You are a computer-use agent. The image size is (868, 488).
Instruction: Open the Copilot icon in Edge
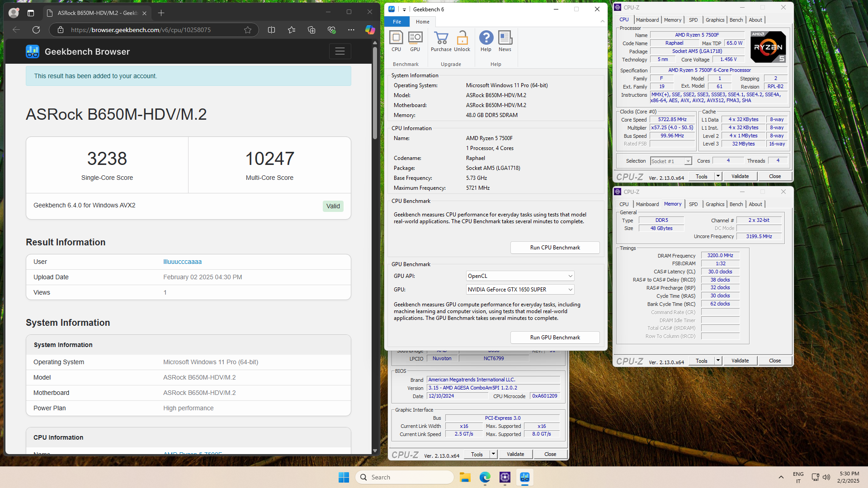point(370,30)
